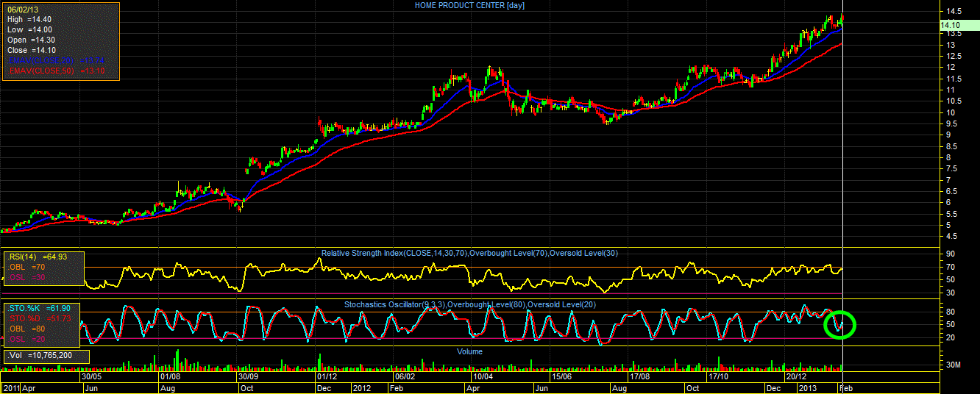The image size is (980, 394).
Task: Click the 10/04 date marker
Action: coord(482,376)
